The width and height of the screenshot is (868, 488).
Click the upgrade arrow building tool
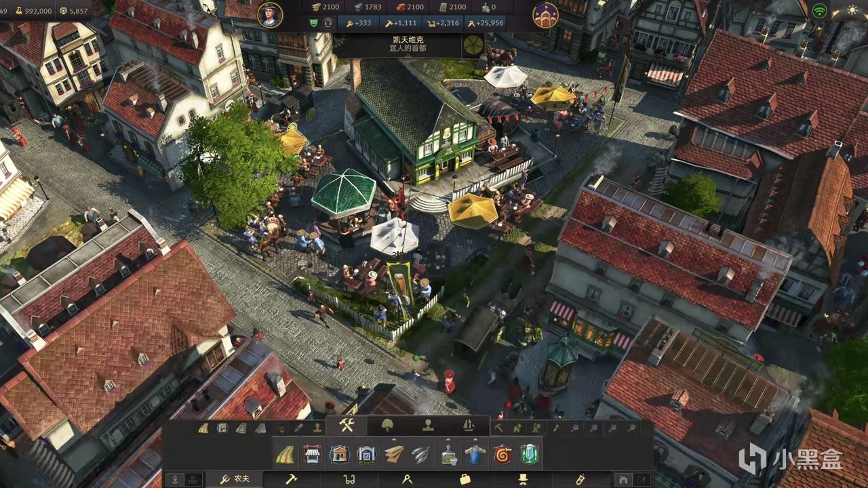[517, 428]
